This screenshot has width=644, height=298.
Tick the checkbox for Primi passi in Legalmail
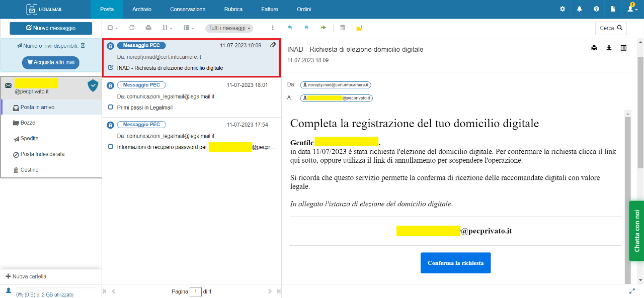pyautogui.click(x=111, y=107)
